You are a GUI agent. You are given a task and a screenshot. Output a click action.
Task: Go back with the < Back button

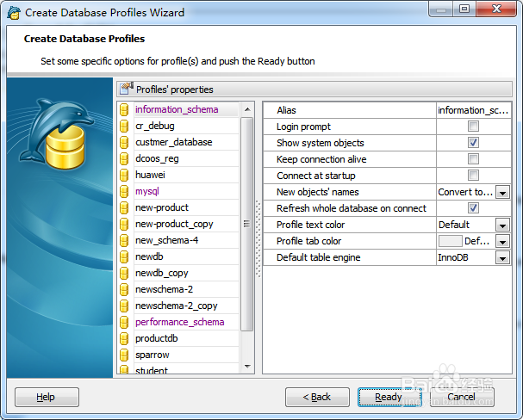(x=317, y=397)
